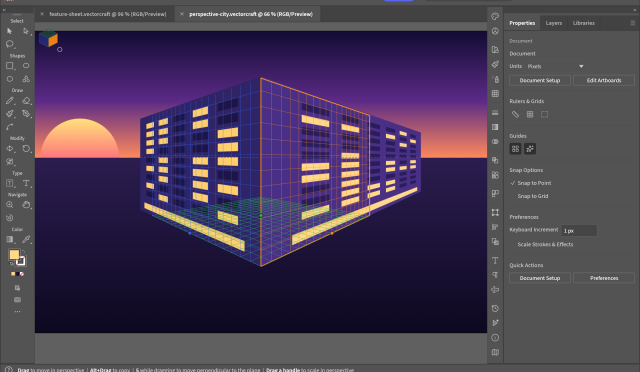Screen dimensions: 640x372
Task: Switch to feature-sheet.vectorcraft document tab
Action: (108, 14)
